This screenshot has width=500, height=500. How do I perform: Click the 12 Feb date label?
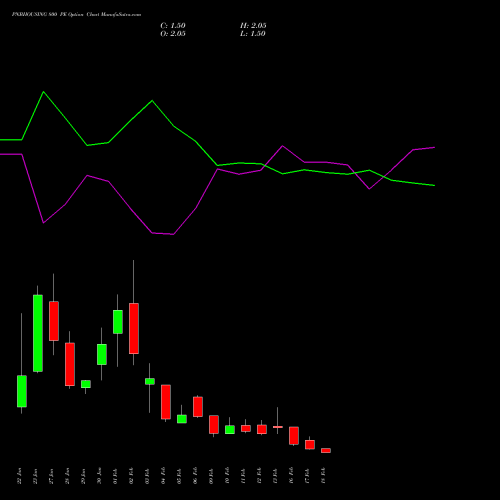tap(259, 476)
